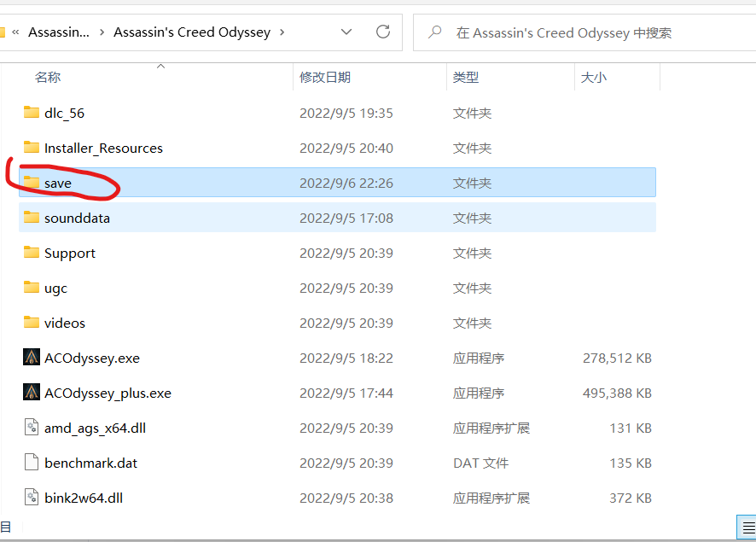Select the amd_ags_x64.dll file name

click(x=95, y=428)
